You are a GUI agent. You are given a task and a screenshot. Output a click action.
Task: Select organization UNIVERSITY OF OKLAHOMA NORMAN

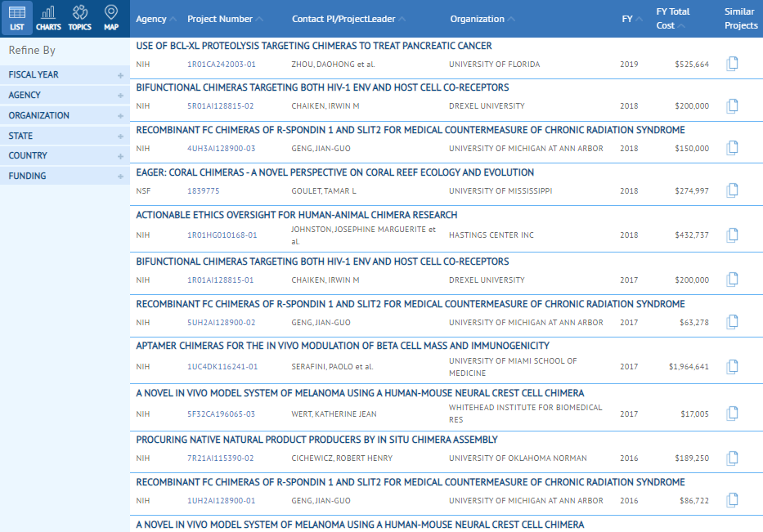coord(518,458)
